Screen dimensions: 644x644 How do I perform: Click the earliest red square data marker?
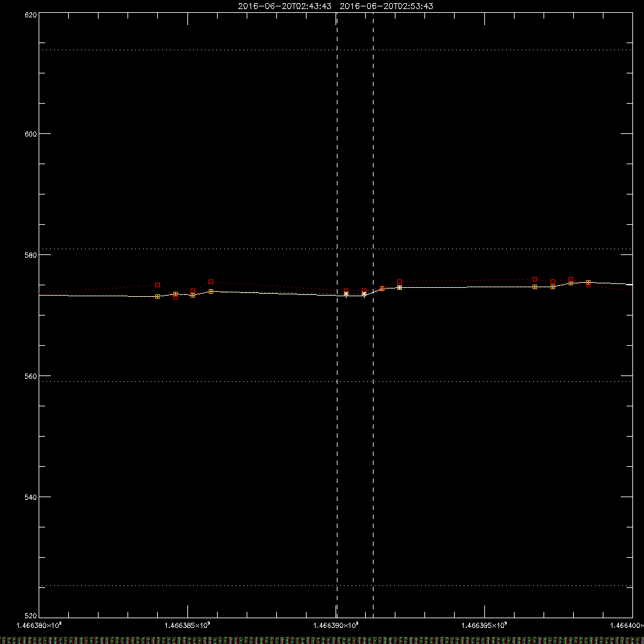tap(157, 285)
